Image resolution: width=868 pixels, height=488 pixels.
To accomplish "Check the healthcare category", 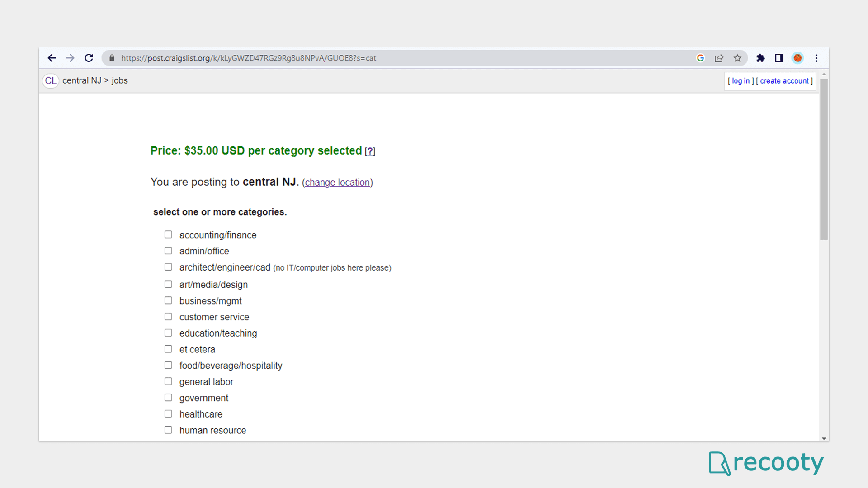I will pos(168,414).
